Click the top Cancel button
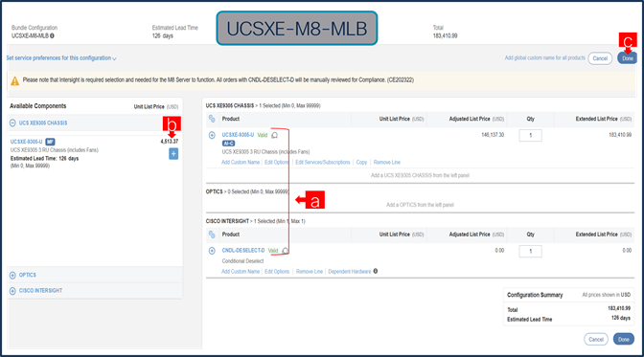This screenshot has height=357, width=644. [600, 58]
